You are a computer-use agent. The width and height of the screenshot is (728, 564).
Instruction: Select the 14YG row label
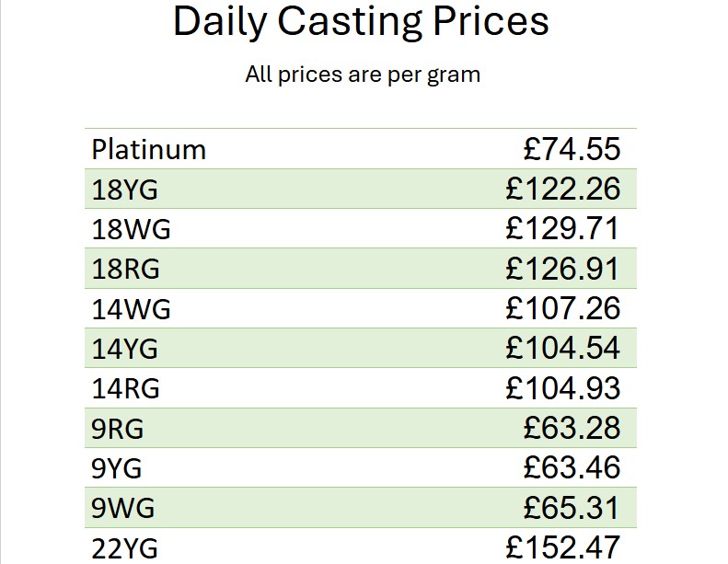[125, 349]
